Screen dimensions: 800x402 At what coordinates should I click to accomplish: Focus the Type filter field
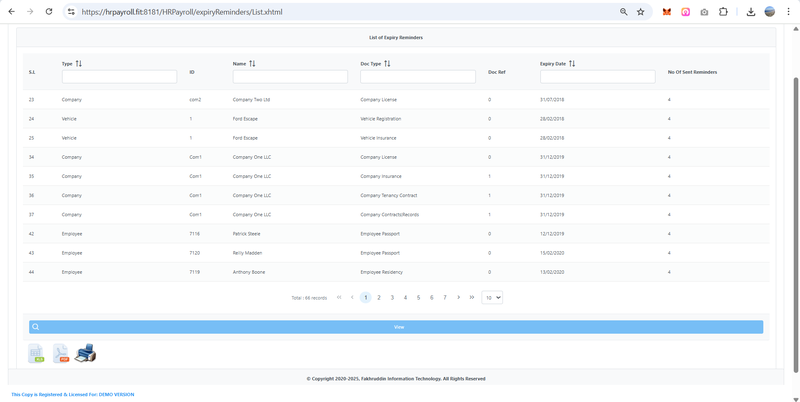pyautogui.click(x=119, y=77)
